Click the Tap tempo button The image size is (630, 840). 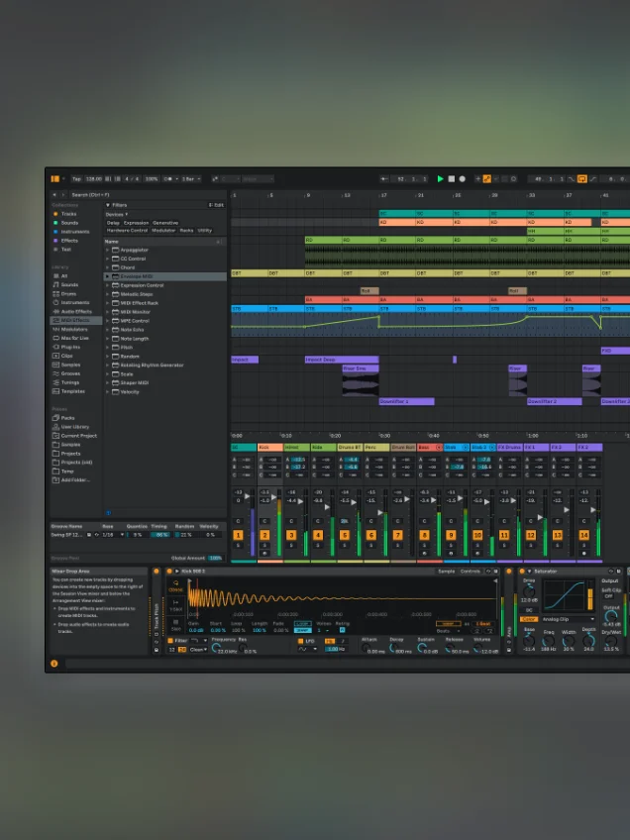(76, 179)
